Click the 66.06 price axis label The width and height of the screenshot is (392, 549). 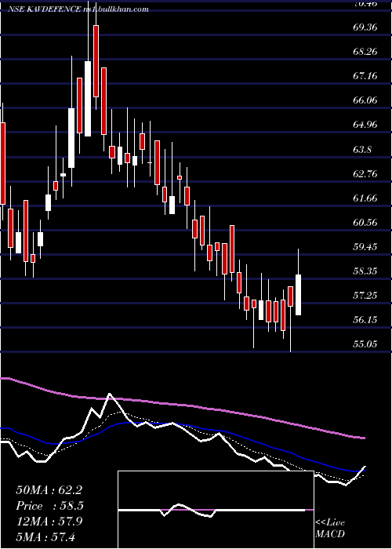pyautogui.click(x=365, y=100)
